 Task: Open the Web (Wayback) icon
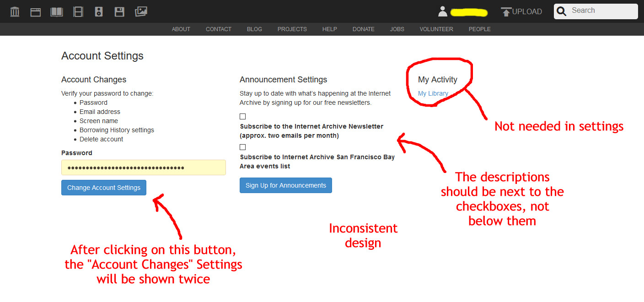(x=36, y=12)
